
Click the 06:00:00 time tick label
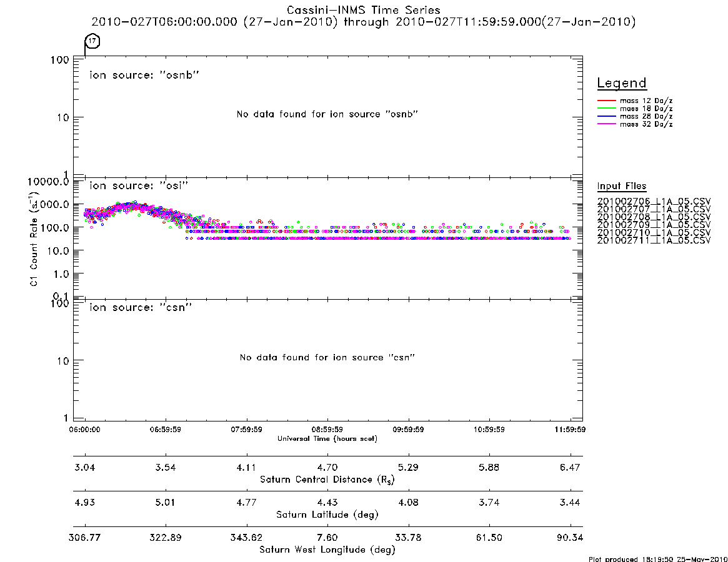84,430
